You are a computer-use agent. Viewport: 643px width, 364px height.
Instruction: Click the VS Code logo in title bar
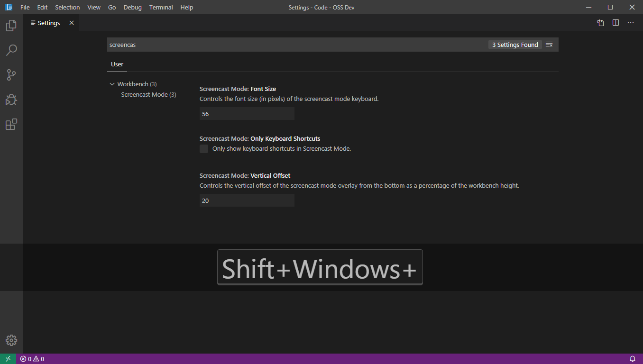tap(9, 7)
